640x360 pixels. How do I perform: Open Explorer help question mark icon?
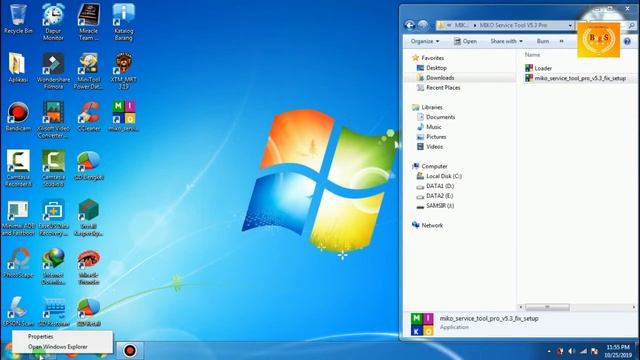point(627,41)
